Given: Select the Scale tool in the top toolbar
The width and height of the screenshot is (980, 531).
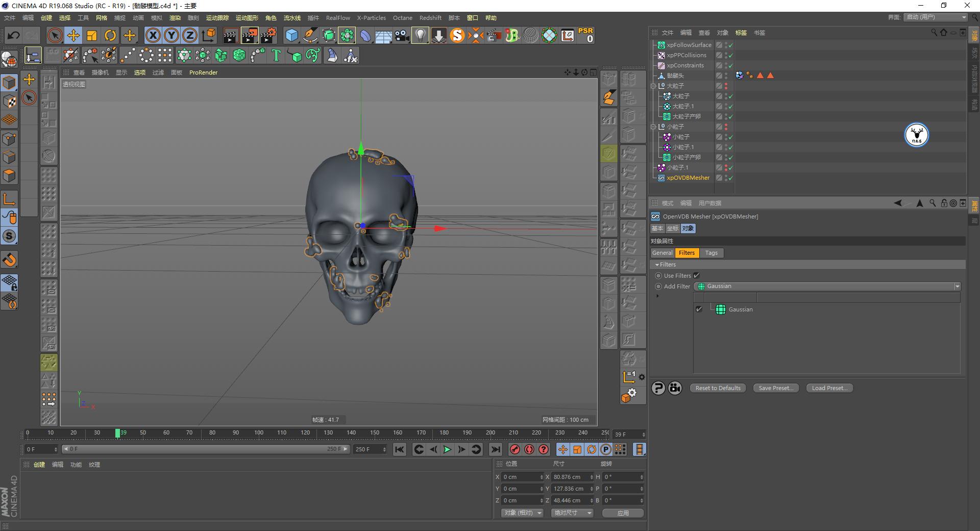Looking at the screenshot, I should 92,35.
